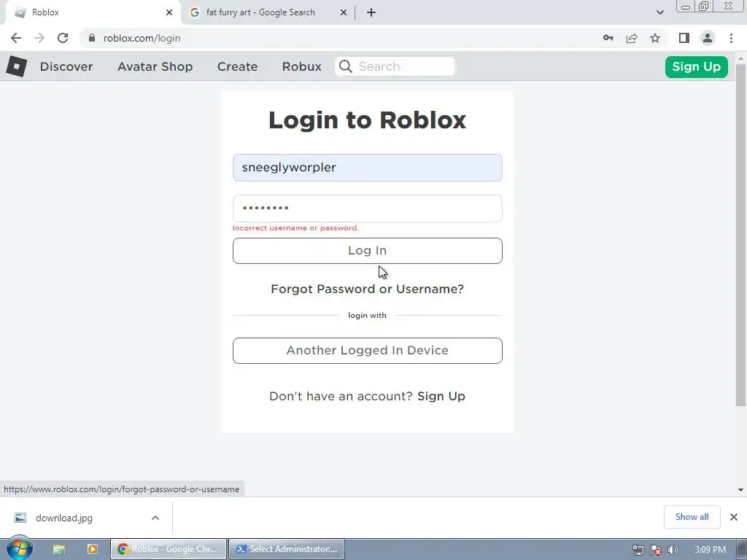Click the volume speaker tray icon
The image size is (747, 560).
point(673,550)
